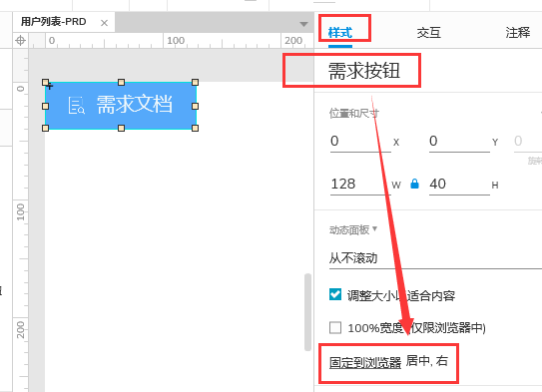This screenshot has width=542, height=392.
Task: Switch to the 样式 tab
Action: (x=340, y=33)
